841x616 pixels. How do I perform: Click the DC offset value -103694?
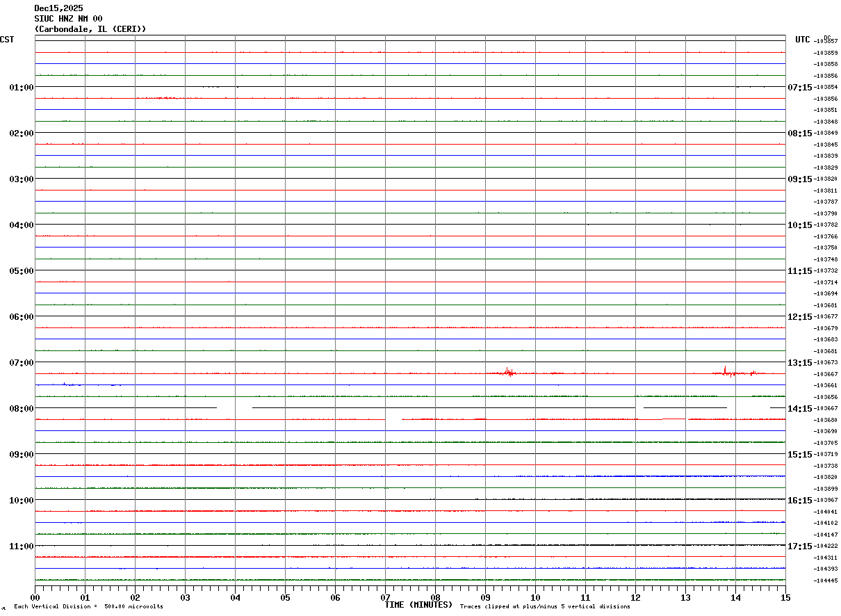point(826,293)
